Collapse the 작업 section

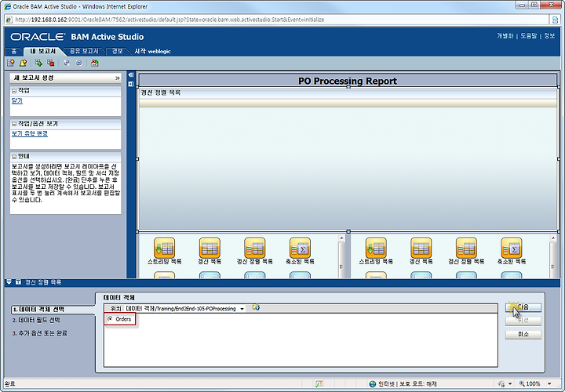[14, 91]
